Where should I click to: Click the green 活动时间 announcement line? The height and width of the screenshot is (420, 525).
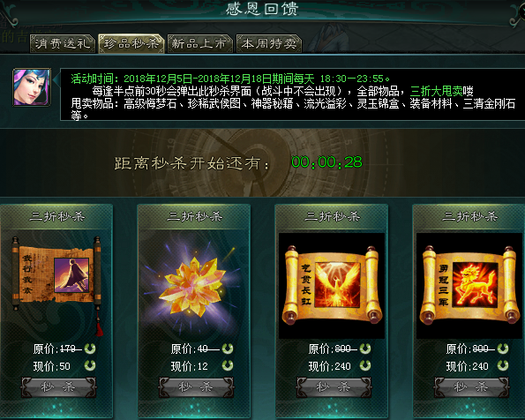pos(230,79)
